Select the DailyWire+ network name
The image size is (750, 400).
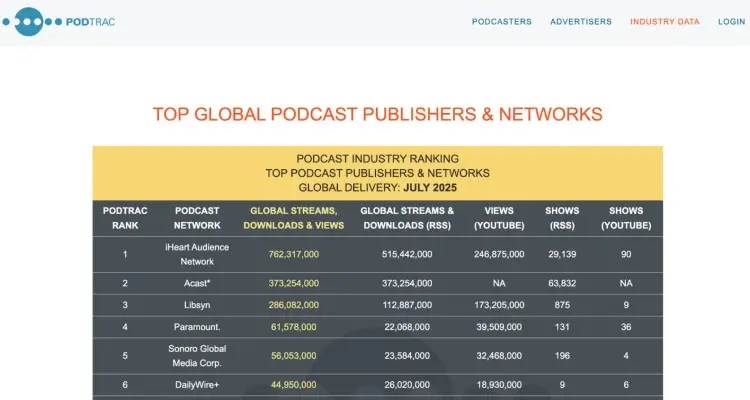[x=197, y=385]
